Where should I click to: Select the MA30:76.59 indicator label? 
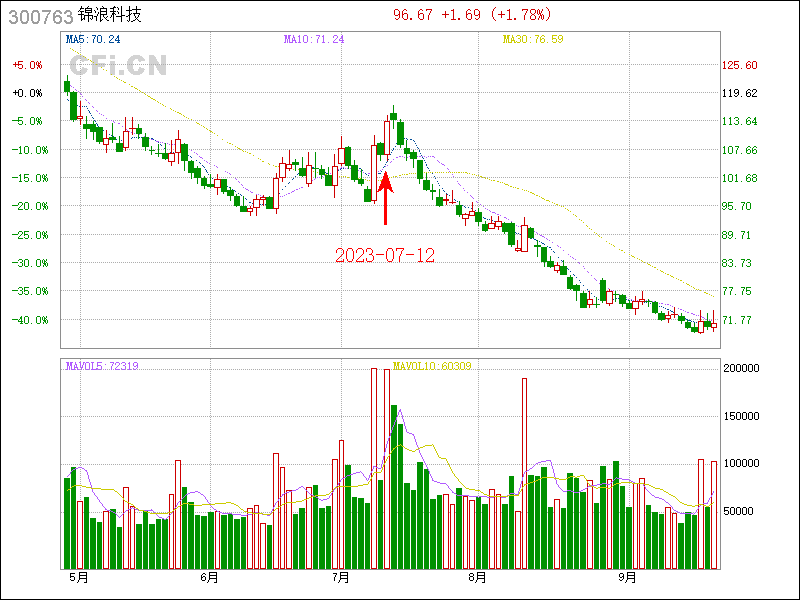coord(533,39)
